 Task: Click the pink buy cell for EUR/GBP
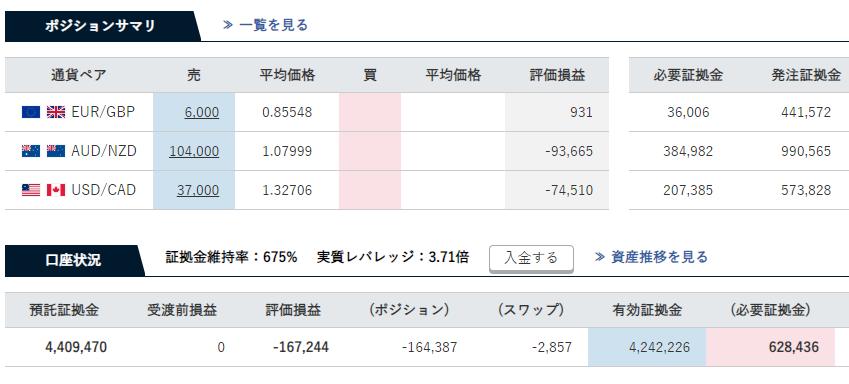point(370,112)
